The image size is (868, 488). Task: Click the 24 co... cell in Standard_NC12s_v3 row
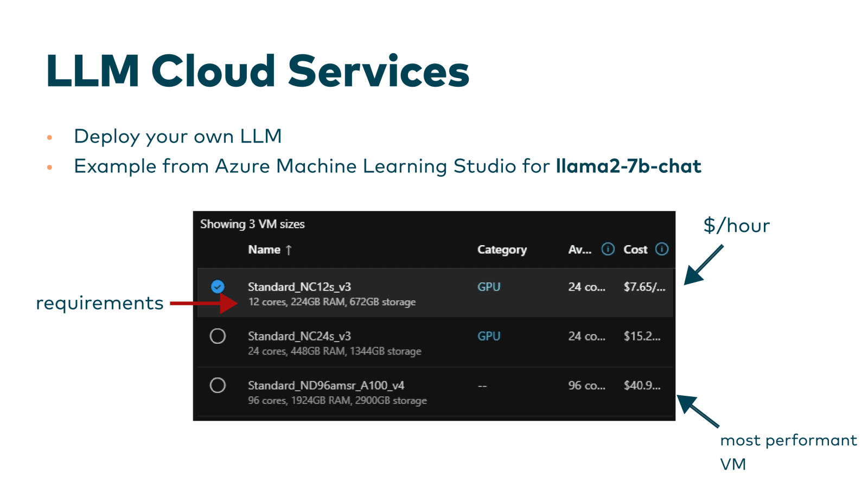pyautogui.click(x=586, y=287)
